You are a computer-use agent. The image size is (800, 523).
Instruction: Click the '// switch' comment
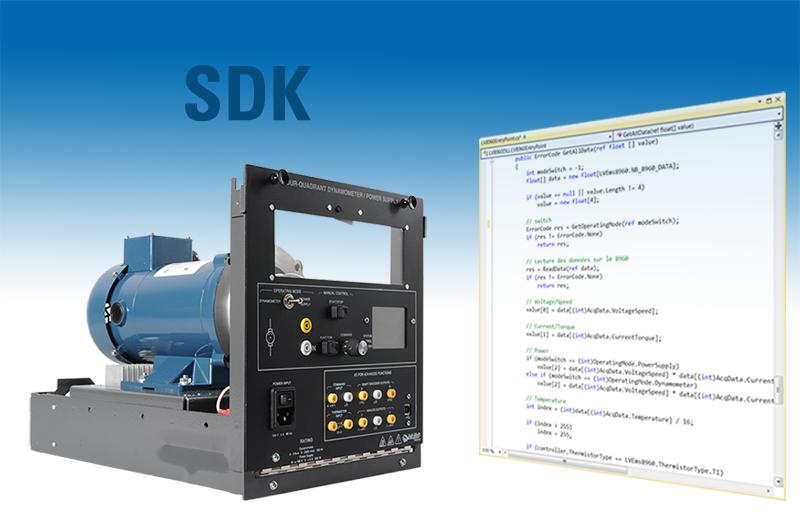click(x=539, y=221)
